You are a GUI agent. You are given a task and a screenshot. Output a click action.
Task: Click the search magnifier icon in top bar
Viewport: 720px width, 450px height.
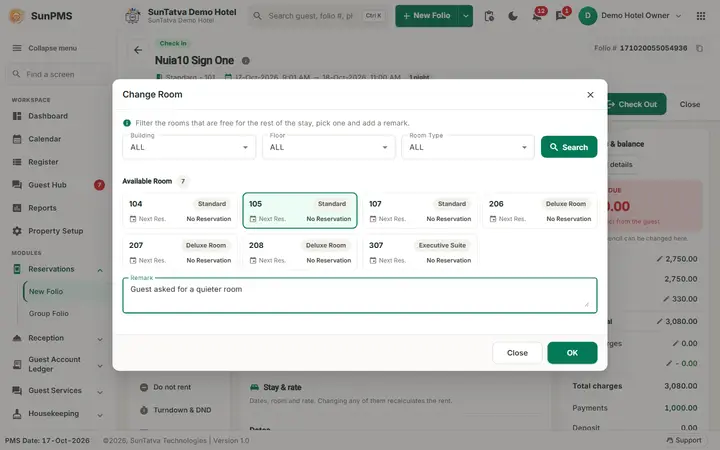[257, 16]
